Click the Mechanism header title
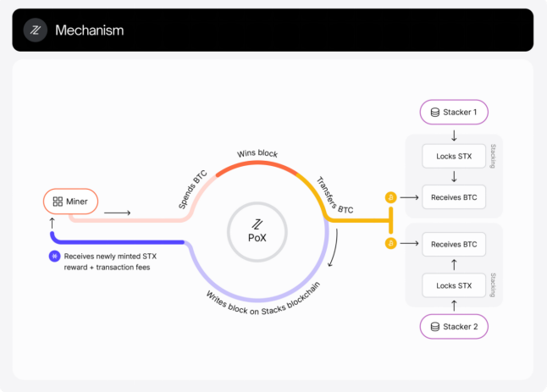 click(x=89, y=30)
